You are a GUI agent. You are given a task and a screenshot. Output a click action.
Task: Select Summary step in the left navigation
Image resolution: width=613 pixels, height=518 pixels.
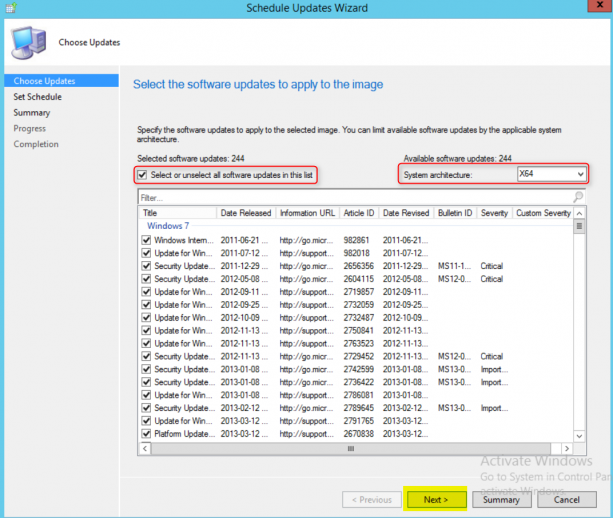[32, 113]
